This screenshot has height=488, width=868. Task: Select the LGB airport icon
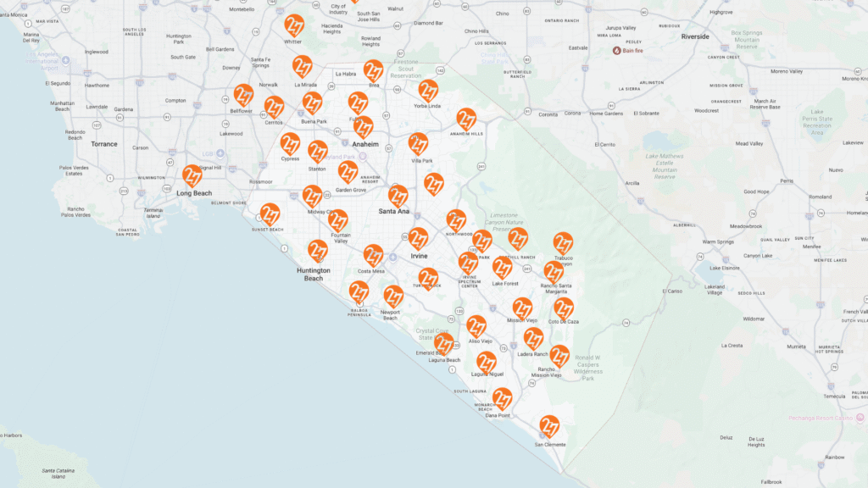pyautogui.click(x=220, y=152)
